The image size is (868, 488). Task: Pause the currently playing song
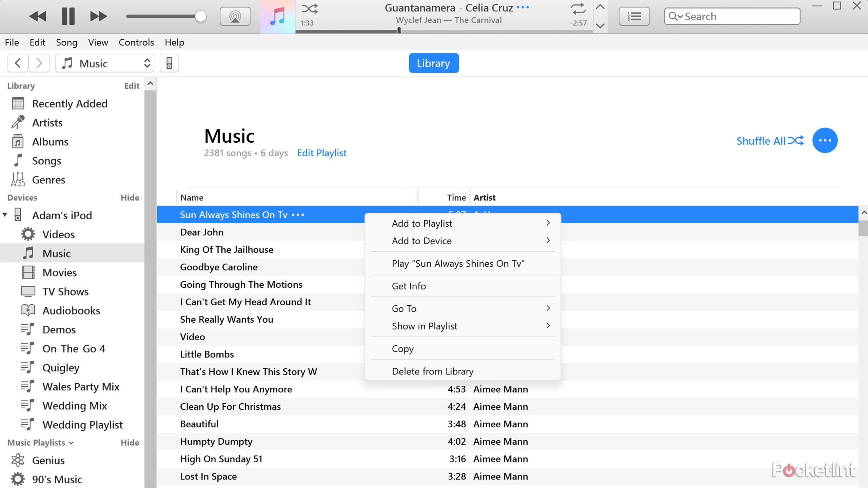pyautogui.click(x=68, y=16)
